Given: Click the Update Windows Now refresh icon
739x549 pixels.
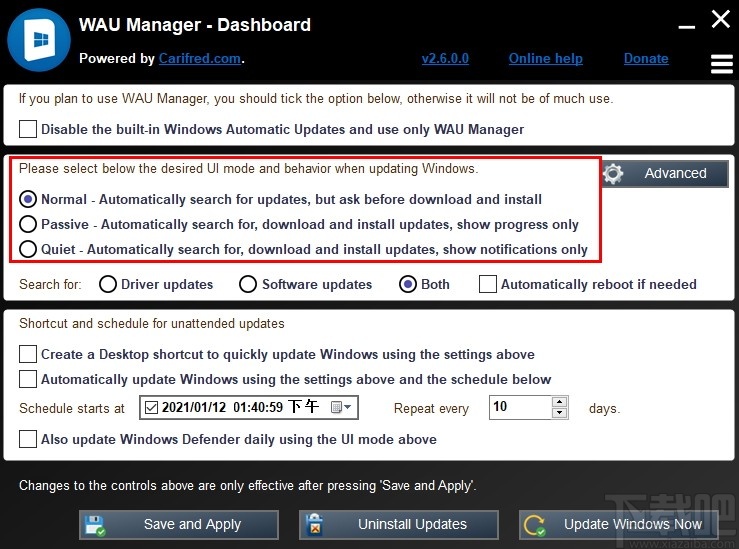Looking at the screenshot, I should (535, 525).
